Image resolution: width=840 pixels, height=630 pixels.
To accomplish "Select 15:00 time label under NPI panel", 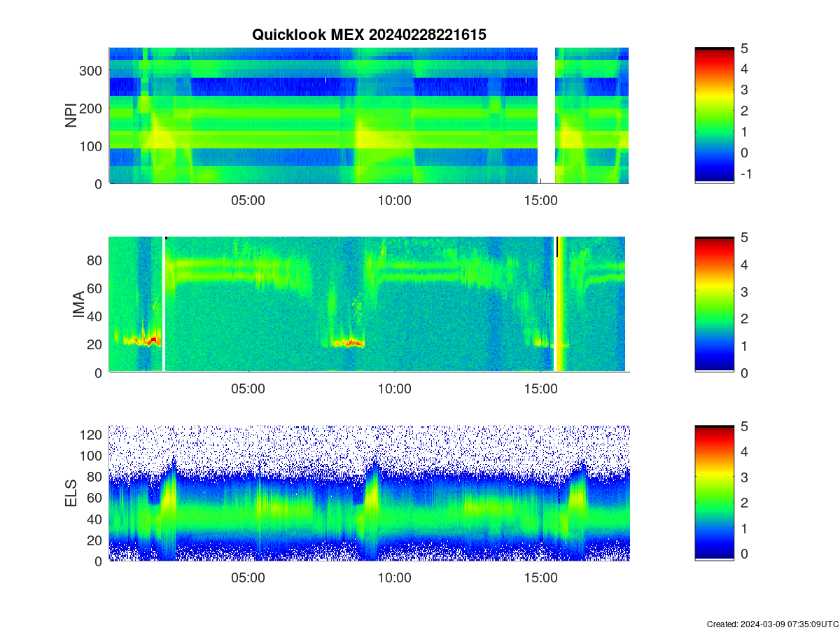I will tap(540, 201).
